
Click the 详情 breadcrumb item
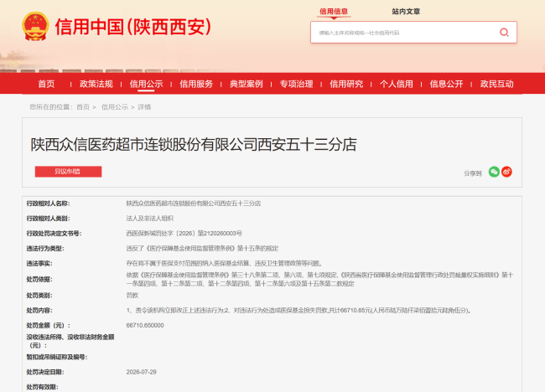[144, 107]
